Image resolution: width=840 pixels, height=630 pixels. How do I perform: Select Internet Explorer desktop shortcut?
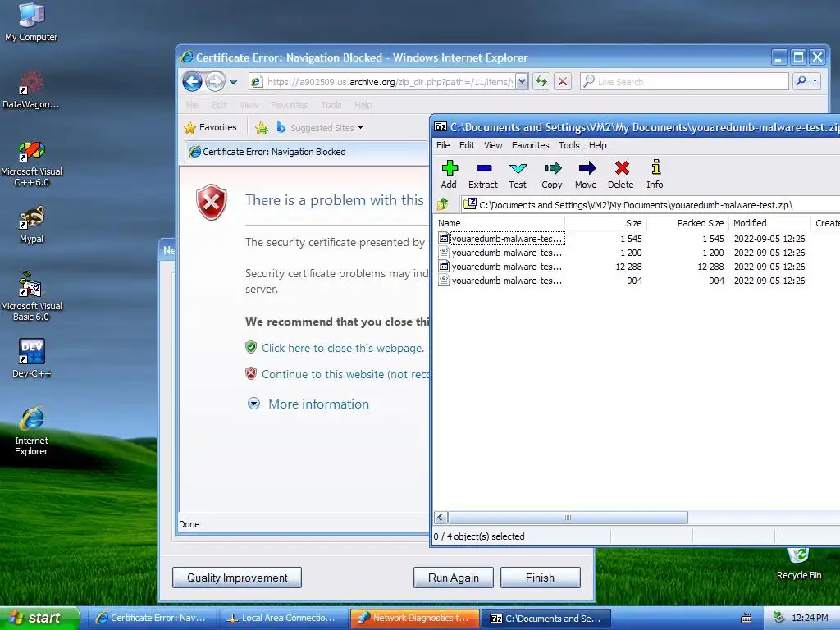click(31, 431)
